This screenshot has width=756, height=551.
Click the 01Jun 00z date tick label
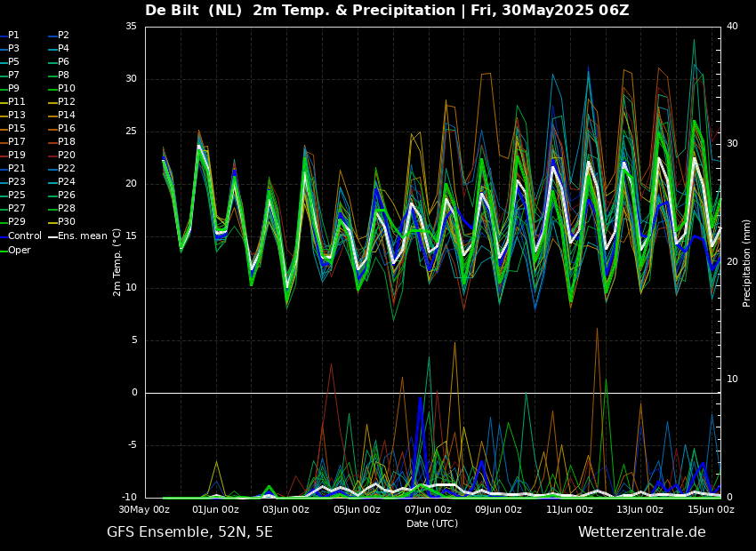(x=215, y=510)
